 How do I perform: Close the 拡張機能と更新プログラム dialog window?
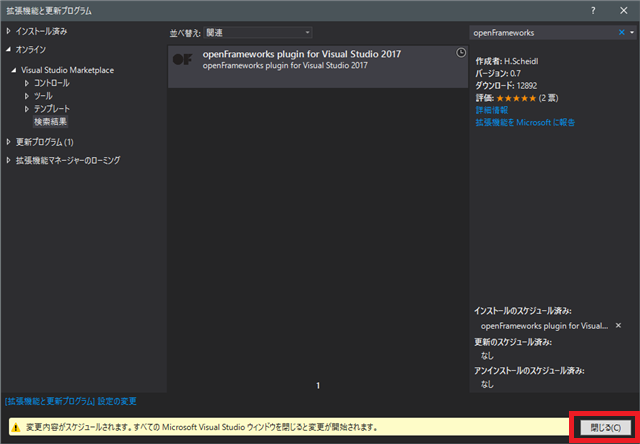point(624,11)
